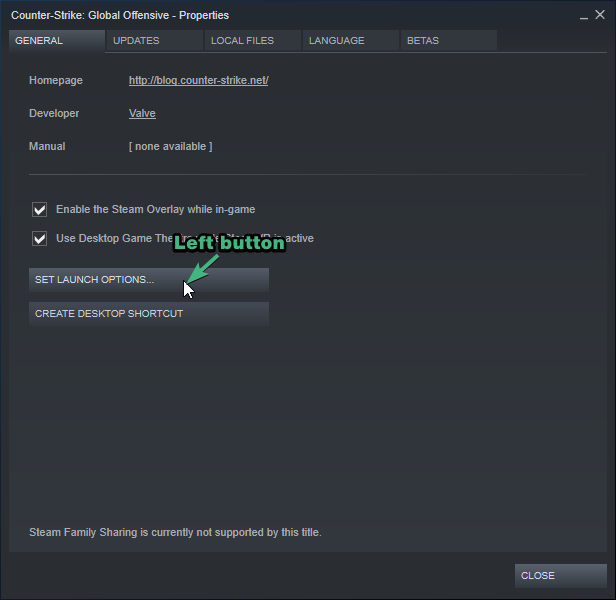This screenshot has width=616, height=600.
Task: Click the Steam Family Sharing notice text
Action: pyautogui.click(x=175, y=532)
